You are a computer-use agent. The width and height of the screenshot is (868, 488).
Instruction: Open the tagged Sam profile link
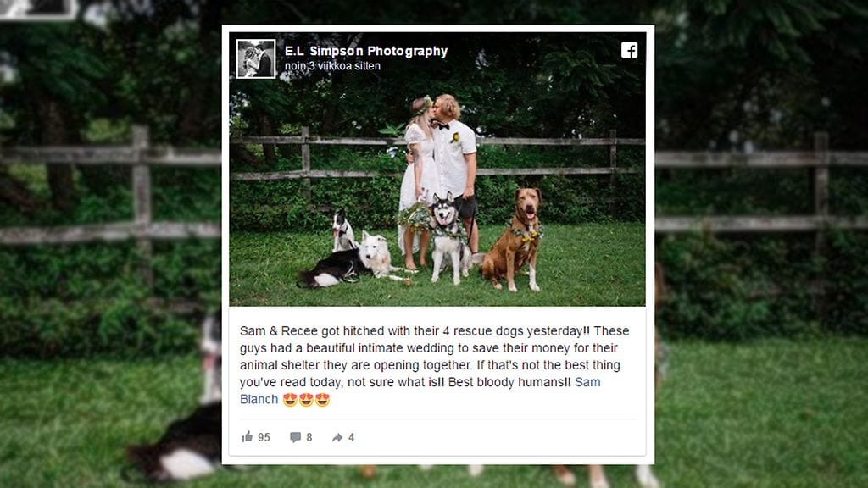(587, 382)
